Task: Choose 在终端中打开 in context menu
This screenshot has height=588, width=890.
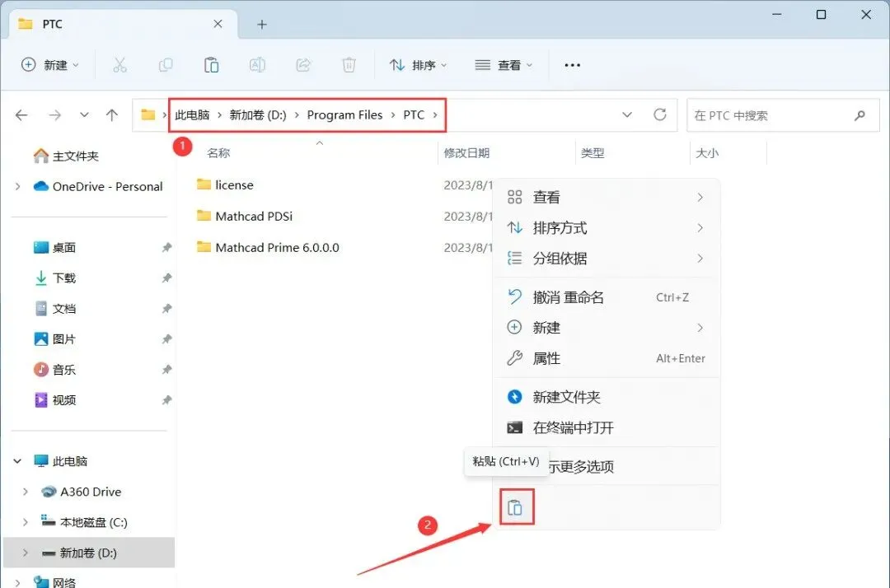Action: point(607,427)
